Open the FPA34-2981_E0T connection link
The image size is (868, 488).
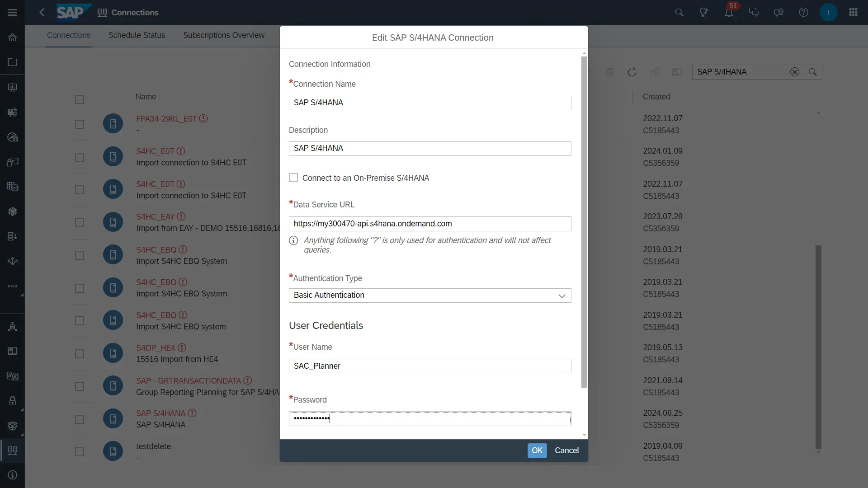point(166,119)
